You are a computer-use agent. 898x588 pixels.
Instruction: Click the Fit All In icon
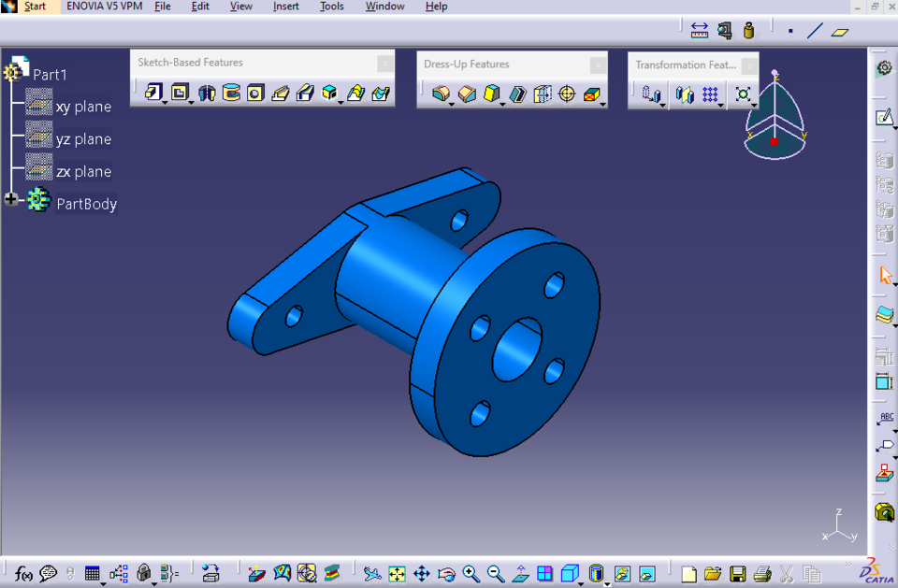397,571
